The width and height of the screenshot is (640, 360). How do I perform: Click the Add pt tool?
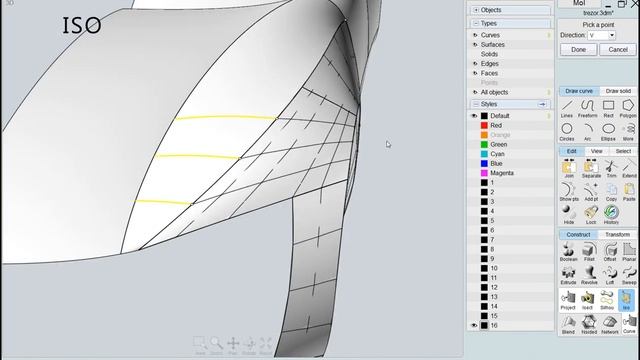[x=591, y=192]
